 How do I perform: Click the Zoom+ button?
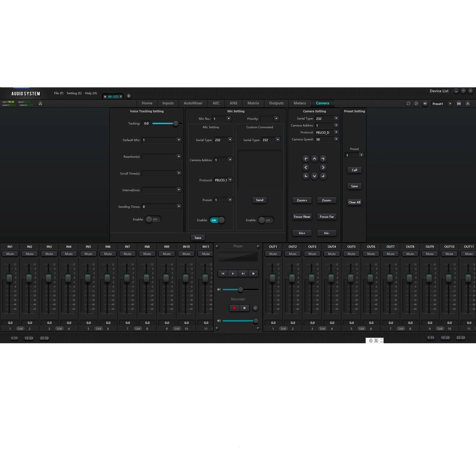click(x=302, y=200)
